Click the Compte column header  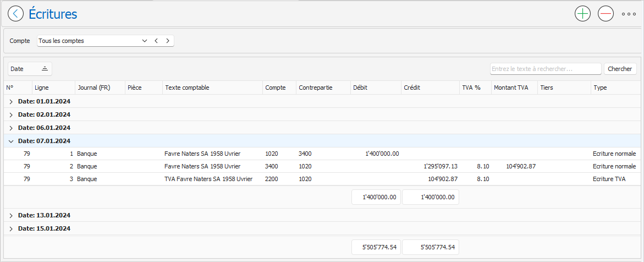coord(279,88)
